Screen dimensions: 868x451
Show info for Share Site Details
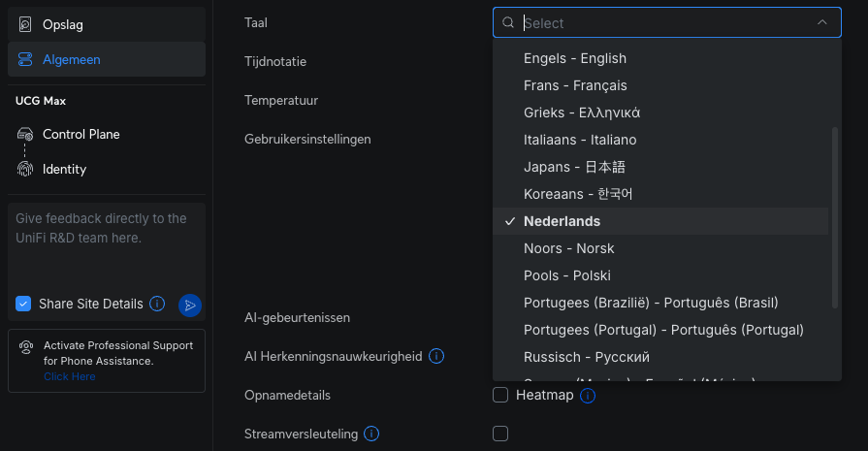coord(157,304)
